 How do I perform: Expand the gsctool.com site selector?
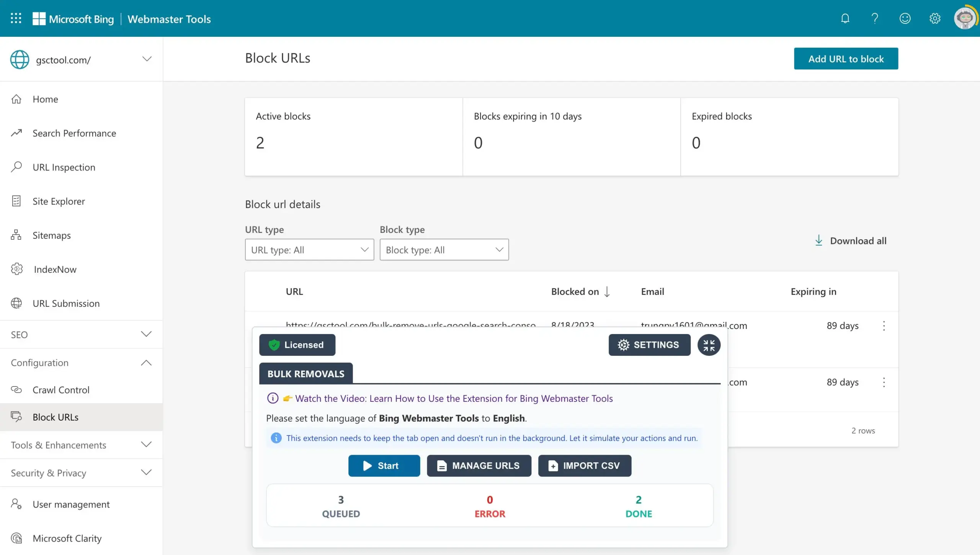(x=147, y=59)
